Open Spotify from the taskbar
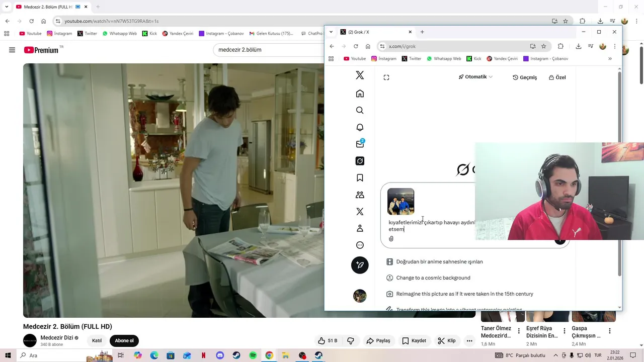 (x=253, y=355)
